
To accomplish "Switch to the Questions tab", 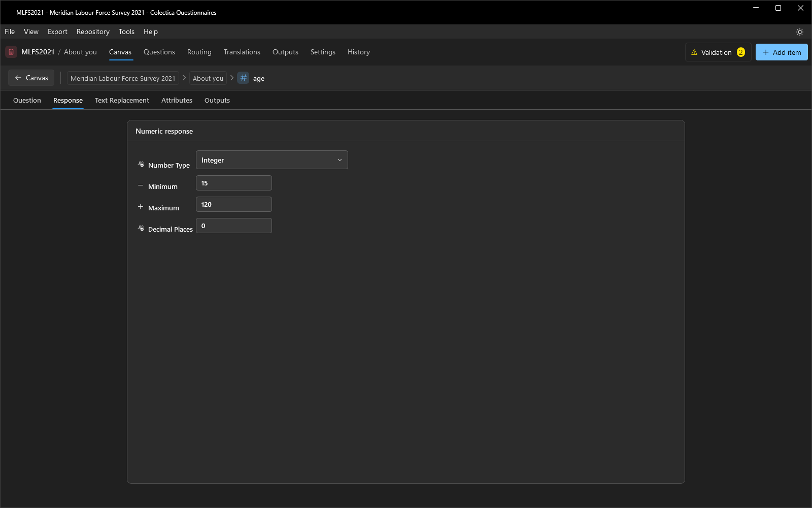I will point(159,52).
